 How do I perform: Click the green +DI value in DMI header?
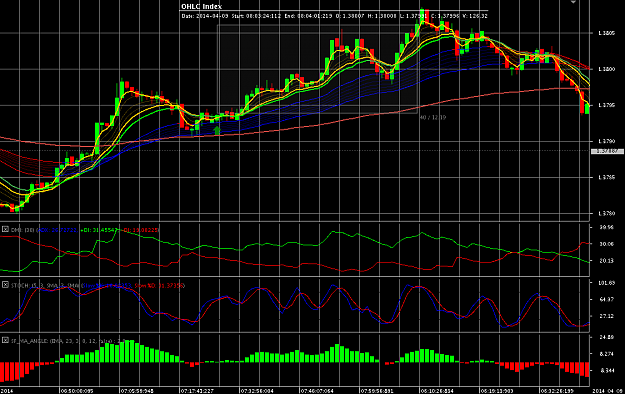point(100,230)
